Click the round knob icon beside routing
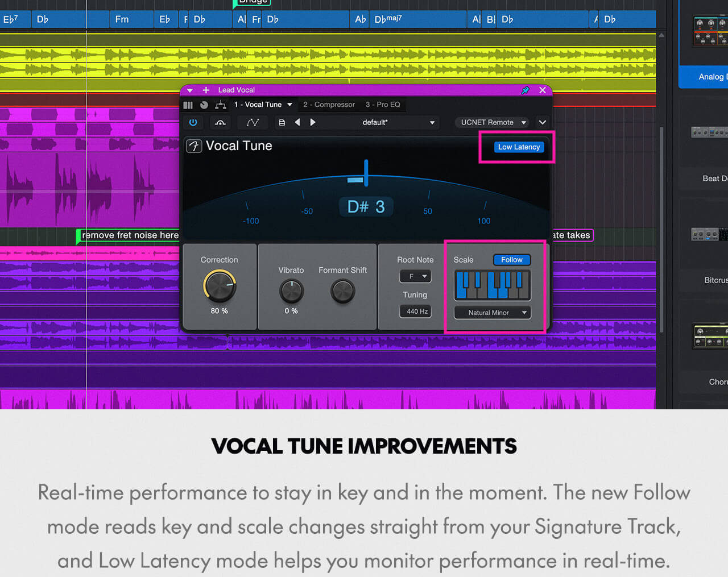This screenshot has width=728, height=577. click(204, 105)
